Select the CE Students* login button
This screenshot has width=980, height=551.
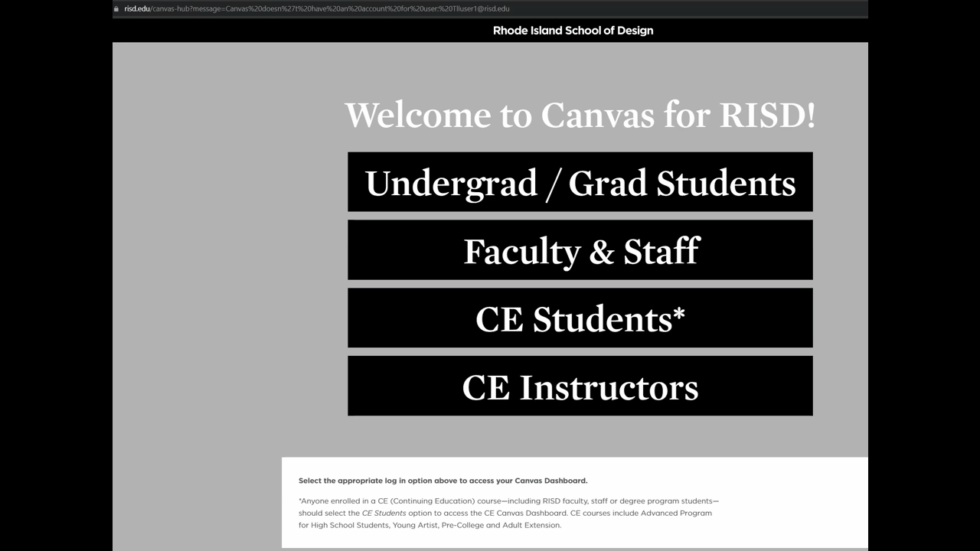click(x=580, y=318)
